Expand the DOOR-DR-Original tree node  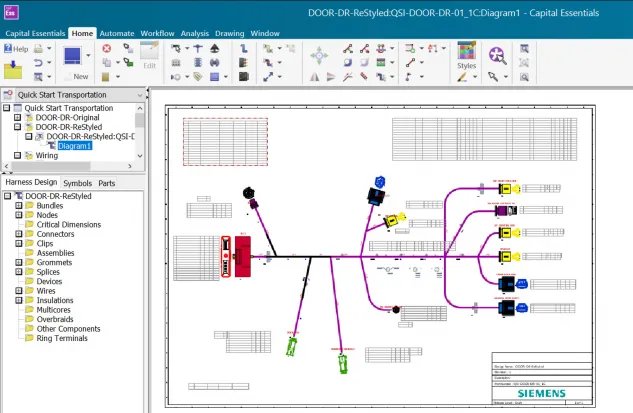17,117
